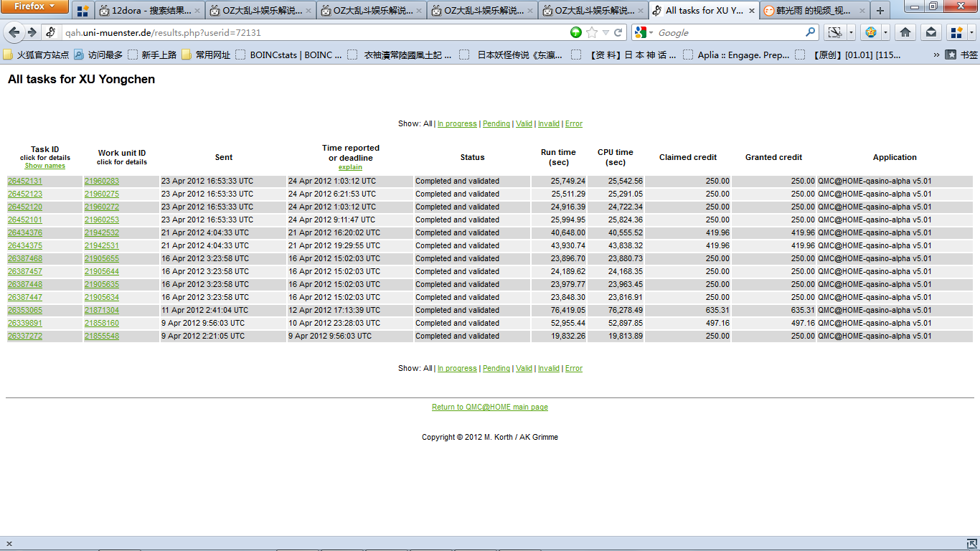
Task: Open task ID 26434376
Action: [25, 232]
